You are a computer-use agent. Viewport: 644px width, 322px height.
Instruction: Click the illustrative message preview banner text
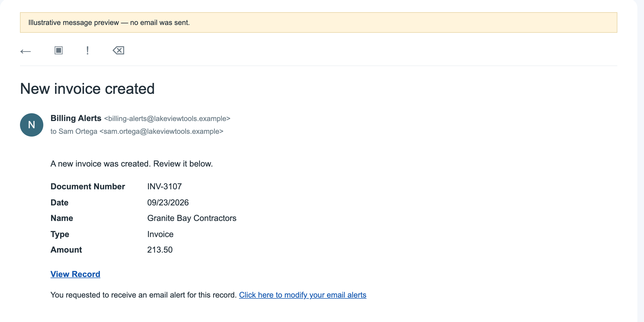click(109, 22)
